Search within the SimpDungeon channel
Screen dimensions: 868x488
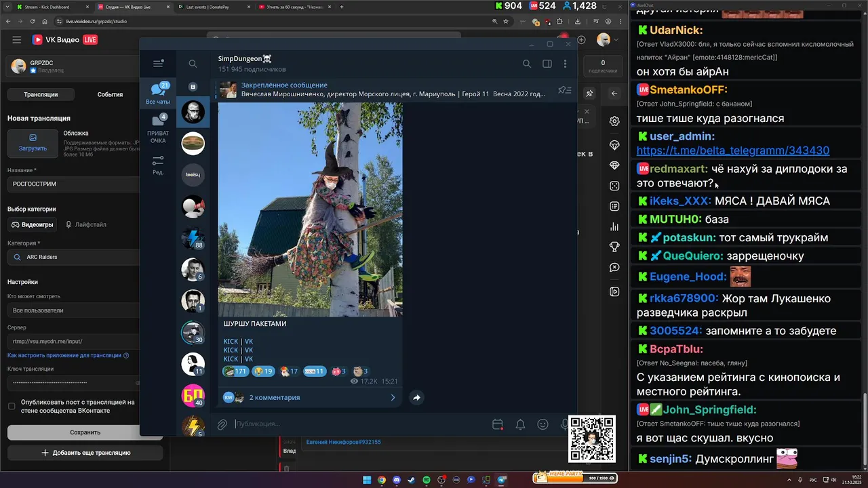527,64
